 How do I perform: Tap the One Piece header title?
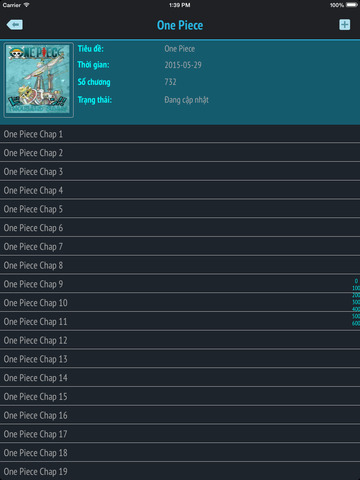click(180, 25)
